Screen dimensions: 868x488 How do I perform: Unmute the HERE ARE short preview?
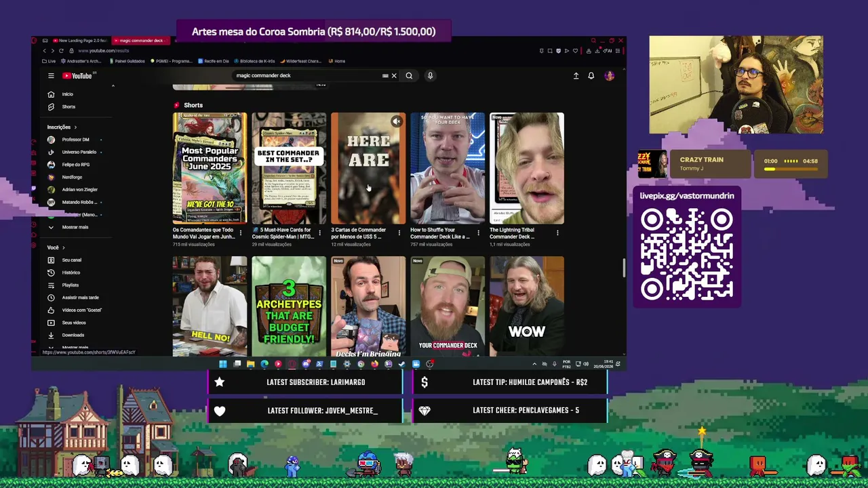pos(397,121)
